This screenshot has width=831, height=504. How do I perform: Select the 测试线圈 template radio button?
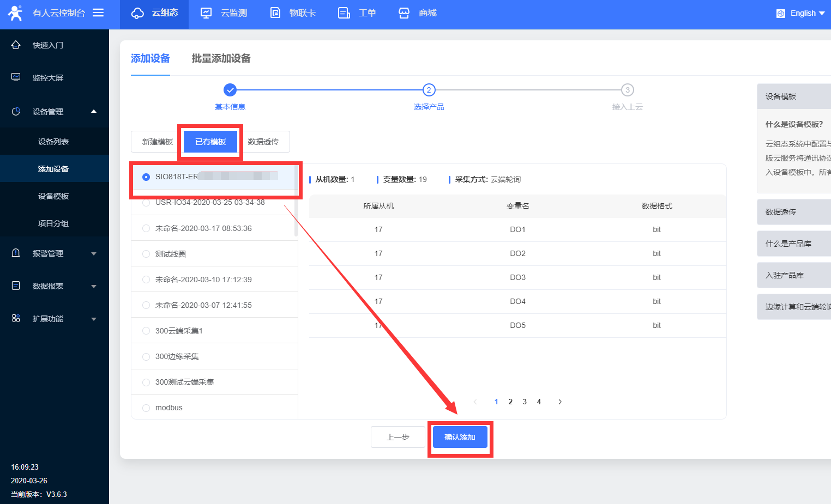pyautogui.click(x=146, y=254)
